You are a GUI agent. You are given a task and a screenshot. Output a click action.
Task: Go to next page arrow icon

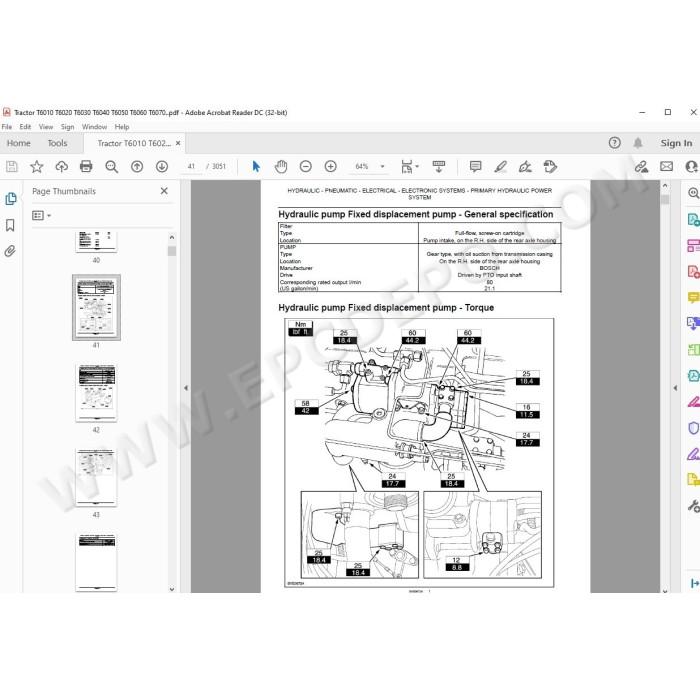click(x=162, y=167)
